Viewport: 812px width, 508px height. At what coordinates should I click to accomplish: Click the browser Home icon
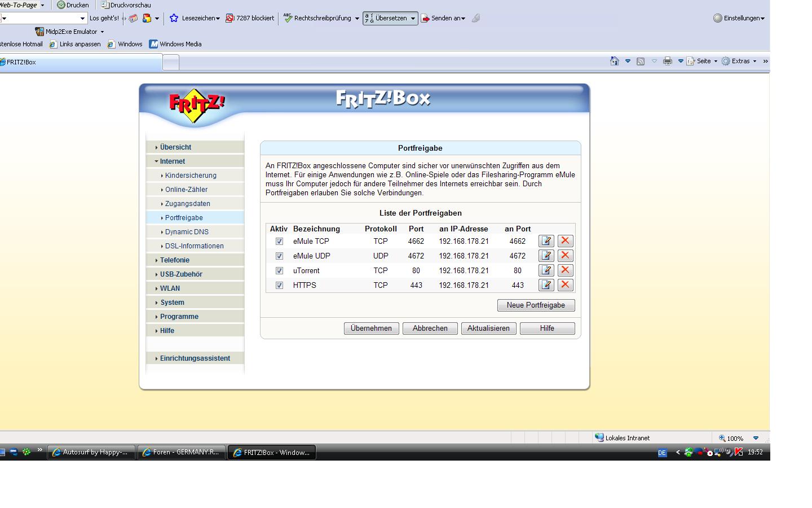point(615,61)
